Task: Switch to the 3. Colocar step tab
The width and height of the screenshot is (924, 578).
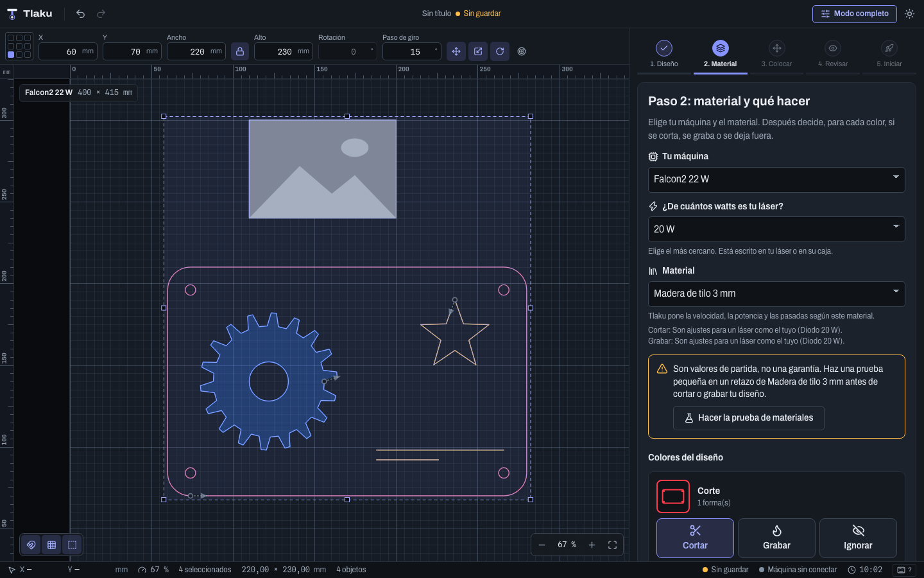Action: tap(777, 55)
